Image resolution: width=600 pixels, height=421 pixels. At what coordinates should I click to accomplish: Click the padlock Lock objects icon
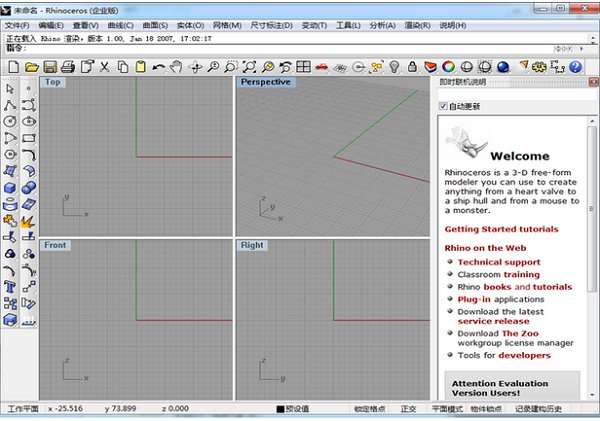coord(412,67)
